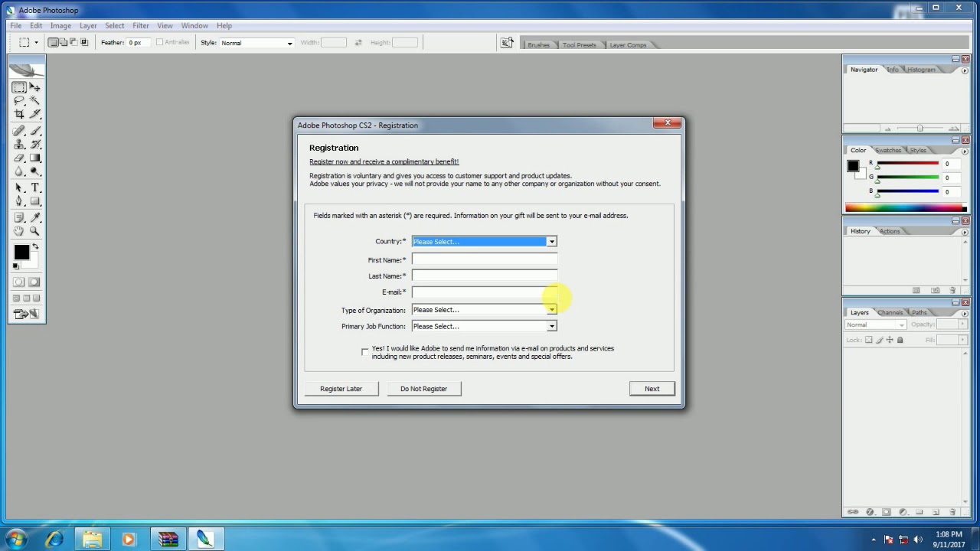
Task: Switch to Quick Mask mode
Action: click(34, 282)
